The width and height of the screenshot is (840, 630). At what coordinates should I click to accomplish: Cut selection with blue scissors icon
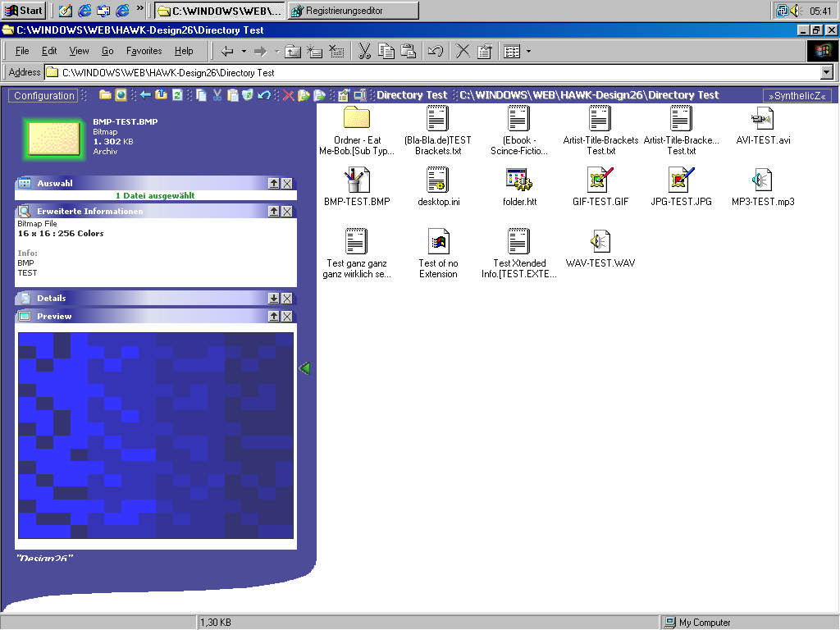[x=217, y=95]
